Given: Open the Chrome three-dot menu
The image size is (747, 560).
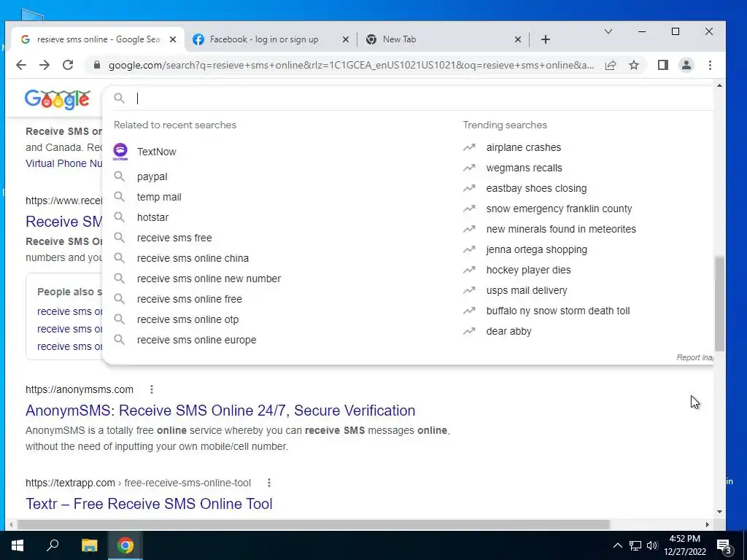Looking at the screenshot, I should [x=710, y=65].
